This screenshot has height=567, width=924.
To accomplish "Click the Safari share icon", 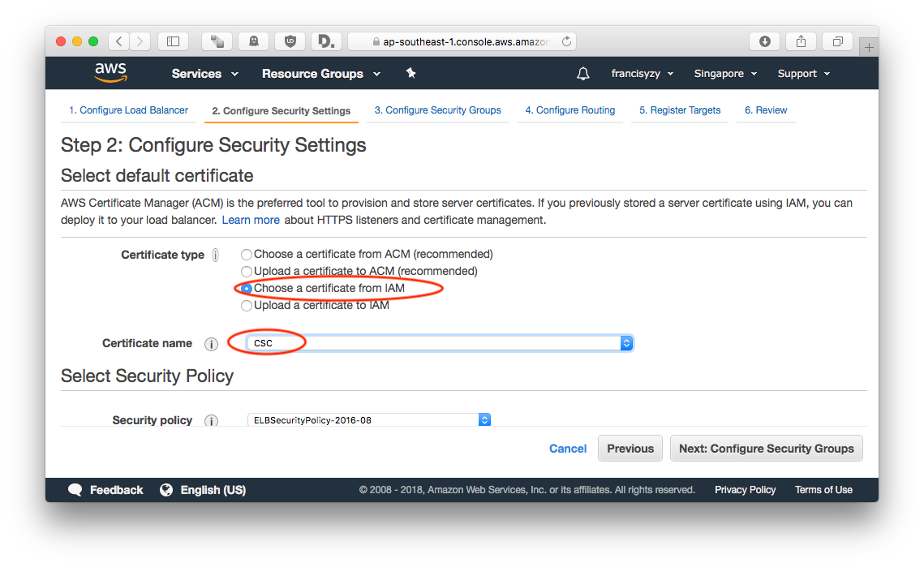I will [801, 41].
